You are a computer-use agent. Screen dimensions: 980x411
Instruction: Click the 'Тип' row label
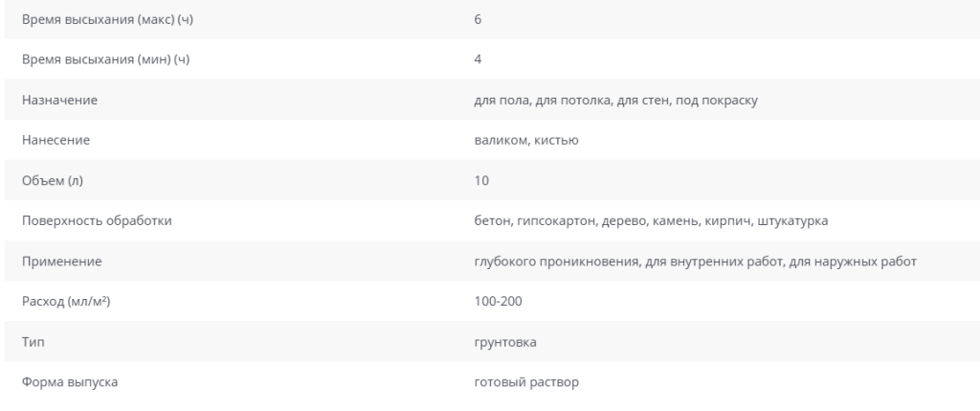pos(33,342)
